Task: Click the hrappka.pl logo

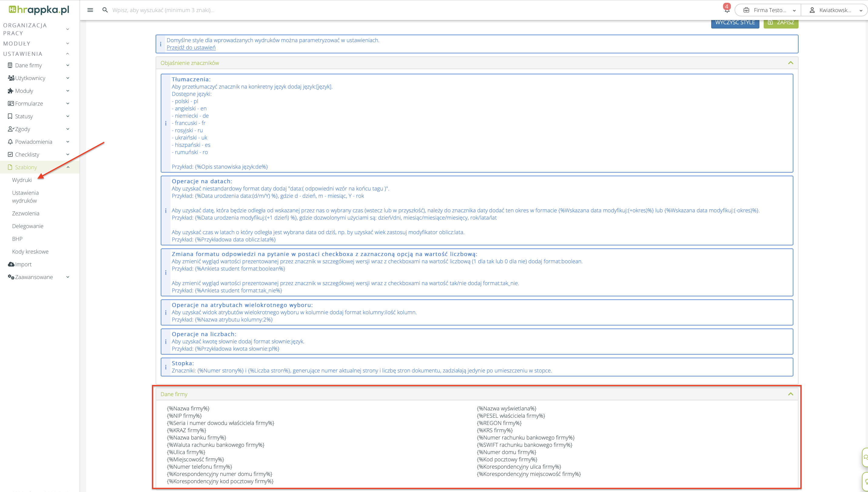Action: click(x=39, y=10)
